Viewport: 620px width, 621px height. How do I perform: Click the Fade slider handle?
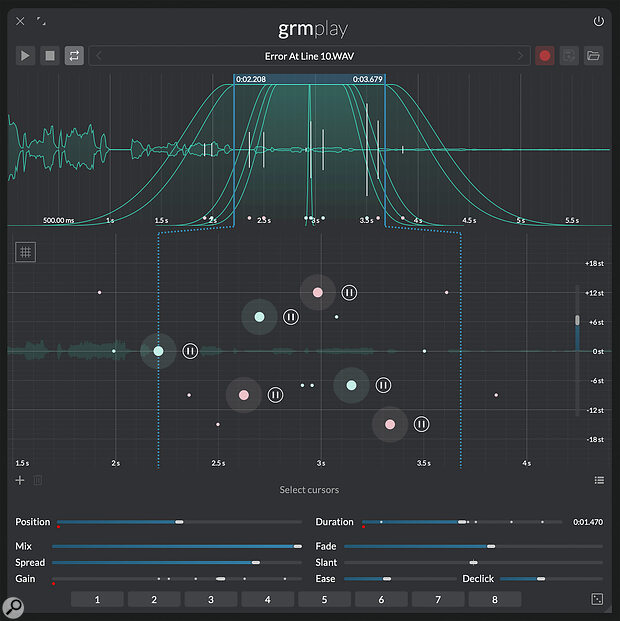[491, 547]
